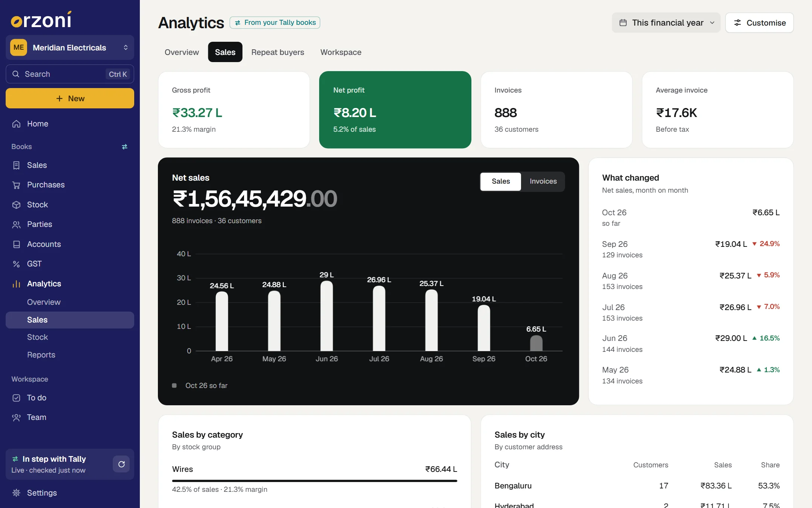This screenshot has height=508, width=812.
Task: Select the Sales tab at top
Action: [x=225, y=52]
